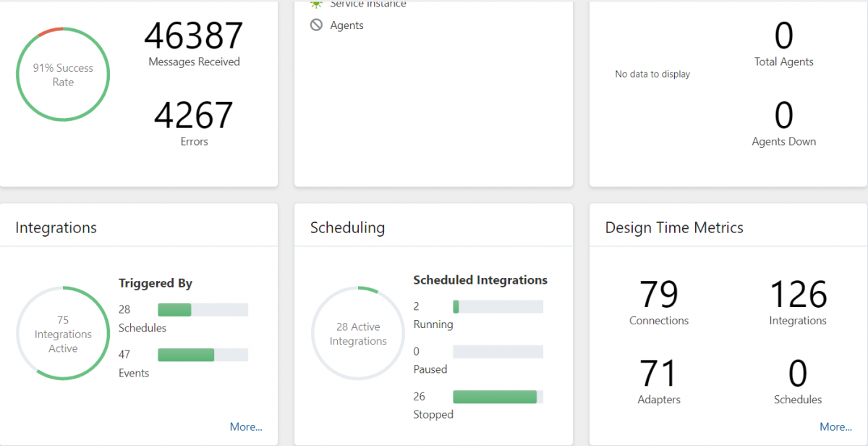This screenshot has width=868, height=446.
Task: Click the Running progress bar
Action: click(498, 306)
